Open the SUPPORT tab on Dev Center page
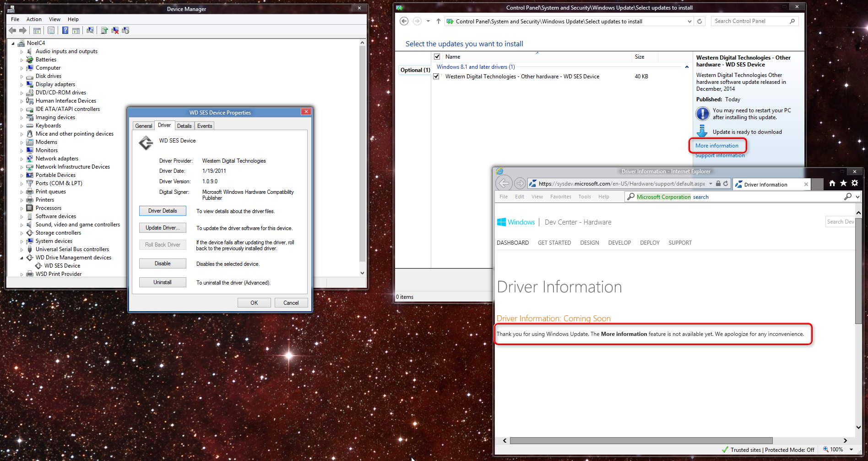 click(x=680, y=243)
